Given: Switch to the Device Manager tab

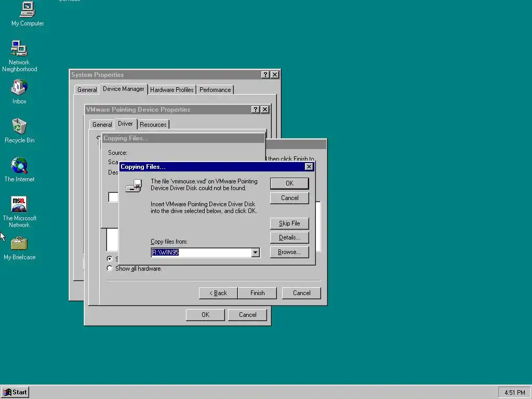Looking at the screenshot, I should pos(123,89).
